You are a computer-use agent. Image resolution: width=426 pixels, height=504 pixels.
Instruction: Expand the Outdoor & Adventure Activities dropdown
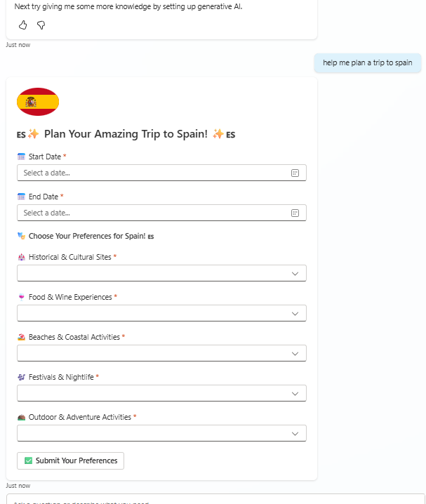(161, 433)
